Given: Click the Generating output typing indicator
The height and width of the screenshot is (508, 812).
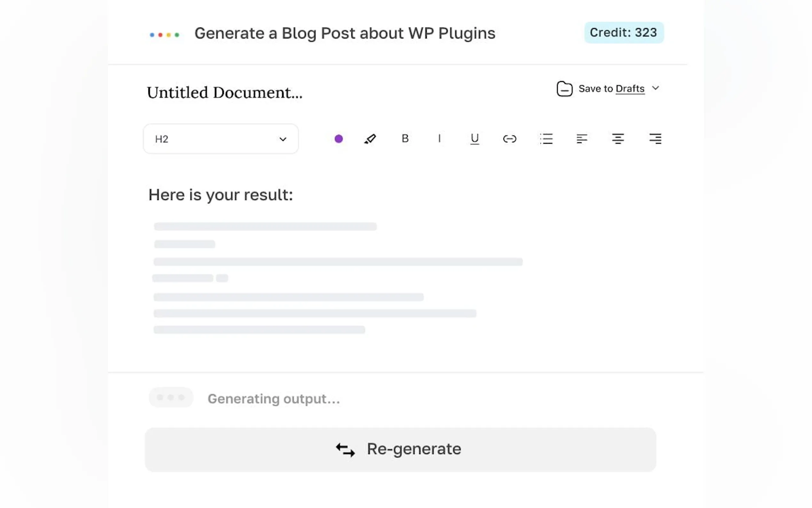Looking at the screenshot, I should click(171, 397).
